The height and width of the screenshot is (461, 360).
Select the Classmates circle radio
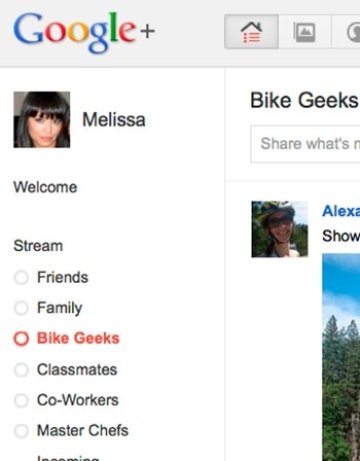[x=21, y=370]
